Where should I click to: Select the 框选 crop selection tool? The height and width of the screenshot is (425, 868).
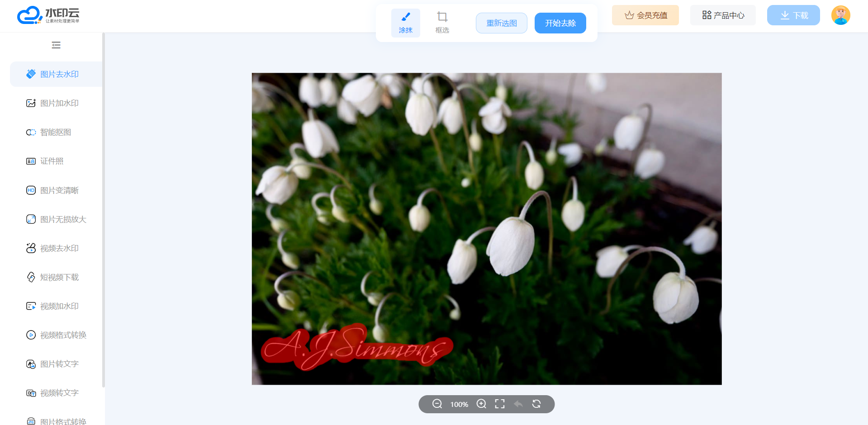(x=442, y=23)
